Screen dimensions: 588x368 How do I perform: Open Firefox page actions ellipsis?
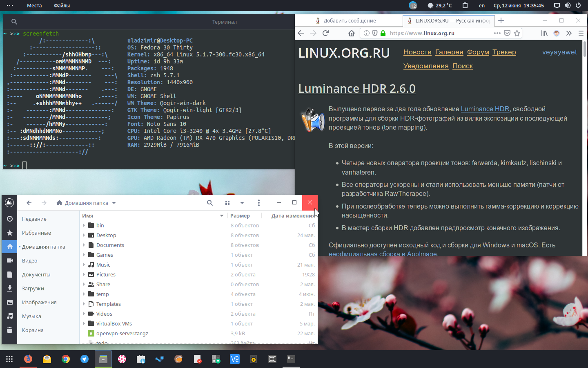pos(497,33)
